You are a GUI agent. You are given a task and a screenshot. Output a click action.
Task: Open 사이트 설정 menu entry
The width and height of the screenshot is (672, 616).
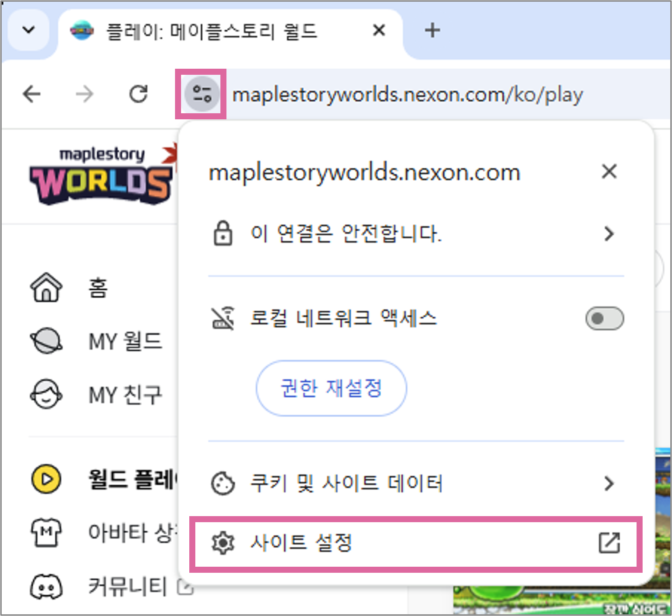coord(415,543)
